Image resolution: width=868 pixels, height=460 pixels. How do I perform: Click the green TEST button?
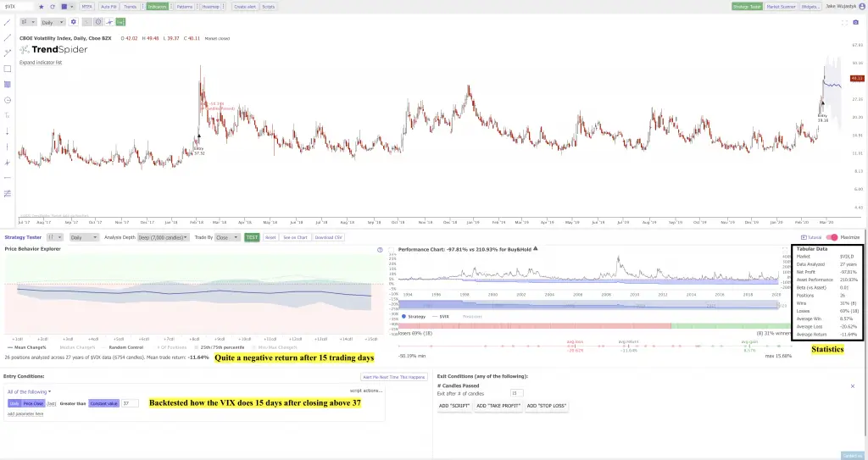tap(252, 237)
